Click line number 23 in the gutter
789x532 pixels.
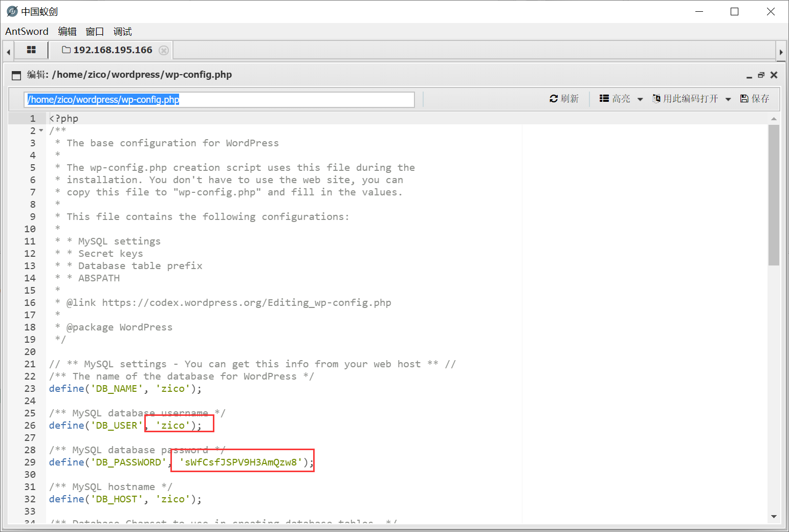30,388
